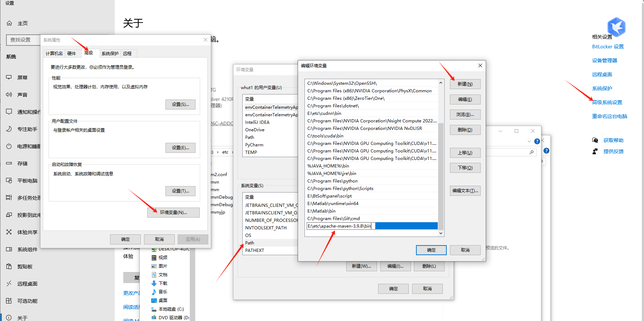
Task: Open Remote Desktop (远程桌面) sidebar icon
Action: point(9,283)
